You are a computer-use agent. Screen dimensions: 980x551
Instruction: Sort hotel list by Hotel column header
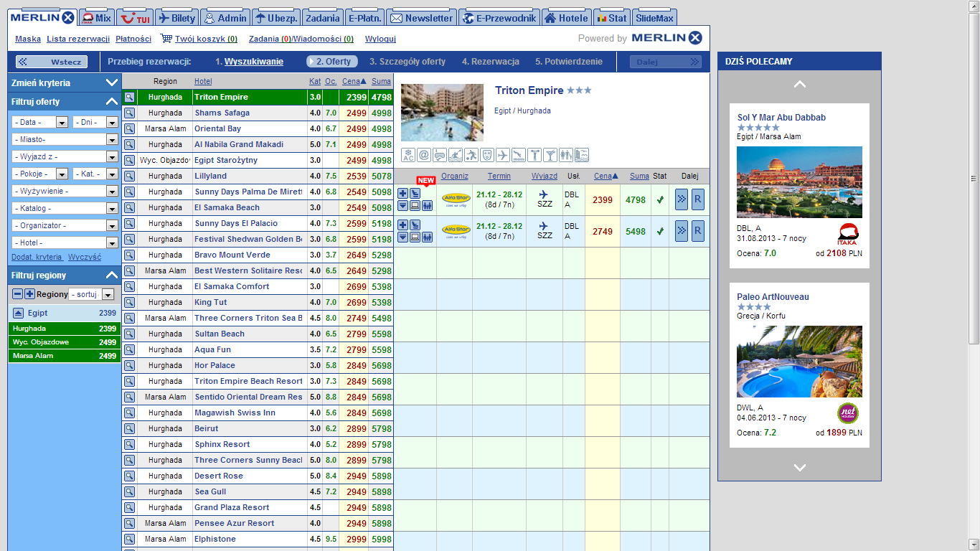tap(203, 81)
